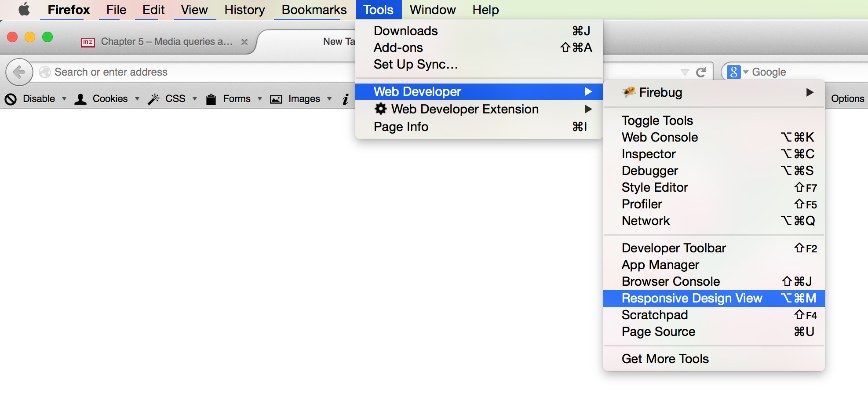Open the Cookies dropdown arrow
The width and height of the screenshot is (868, 397).
click(x=137, y=99)
